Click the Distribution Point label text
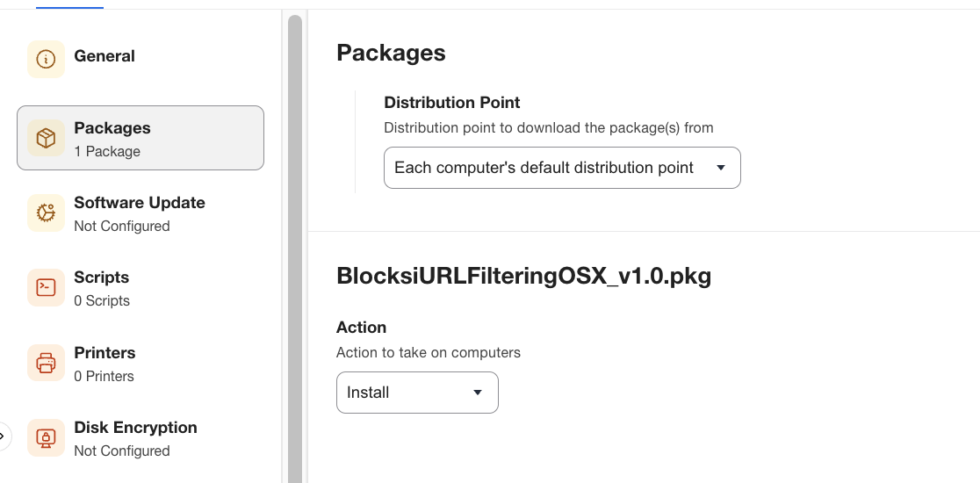 (x=452, y=103)
